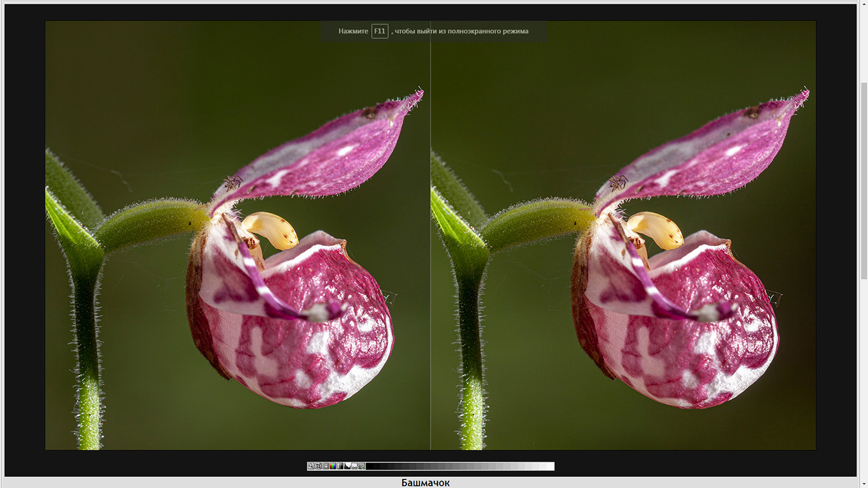Click the scrollbar down arrow
Viewport: 868px width, 488px height.
click(x=863, y=483)
